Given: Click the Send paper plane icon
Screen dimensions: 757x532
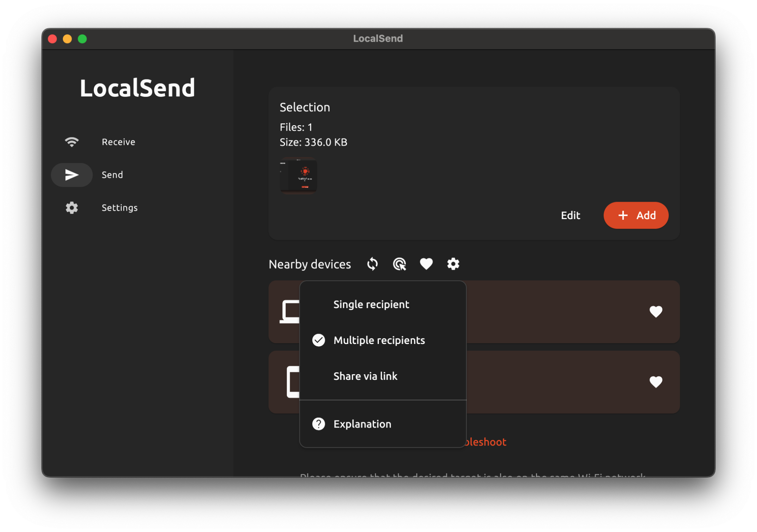Looking at the screenshot, I should point(72,175).
